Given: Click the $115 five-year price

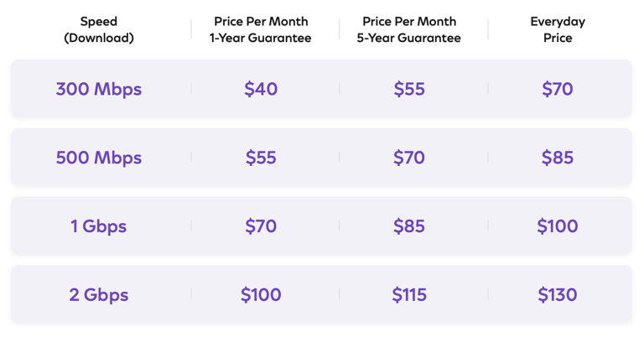Looking at the screenshot, I should [409, 295].
